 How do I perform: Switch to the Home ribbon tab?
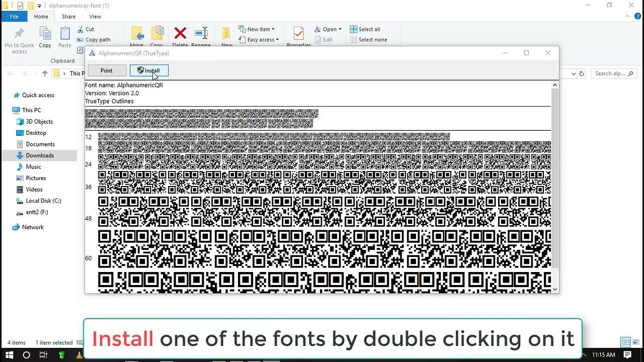[41, 17]
